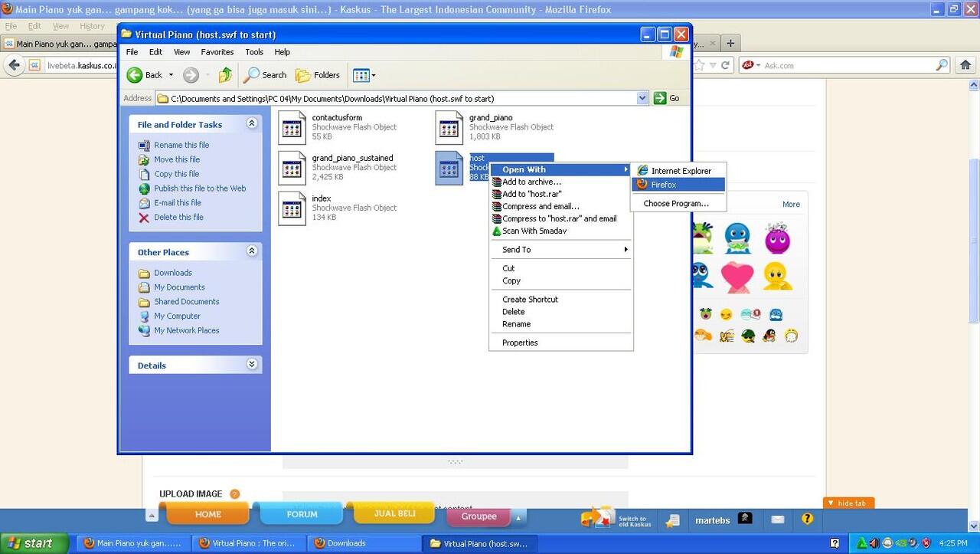Open the Tools menu in Explorer
Viewport: 980px width, 554px height.
coord(254,52)
